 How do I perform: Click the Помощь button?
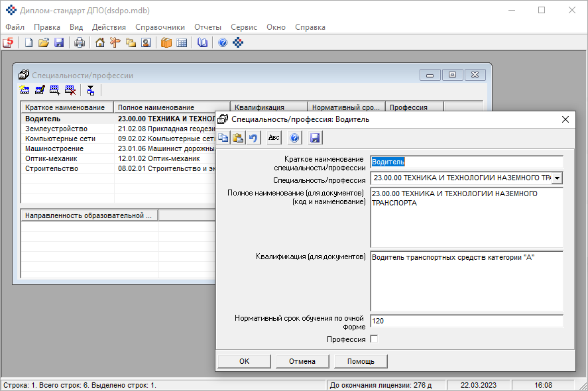pyautogui.click(x=361, y=361)
